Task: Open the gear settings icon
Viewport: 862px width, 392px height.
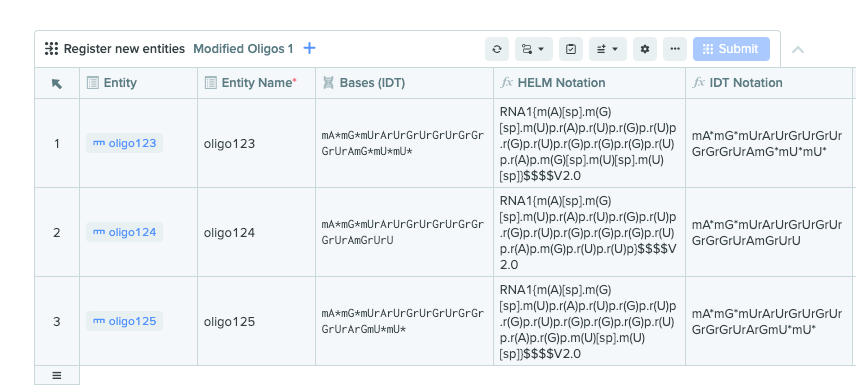Action: (x=645, y=49)
